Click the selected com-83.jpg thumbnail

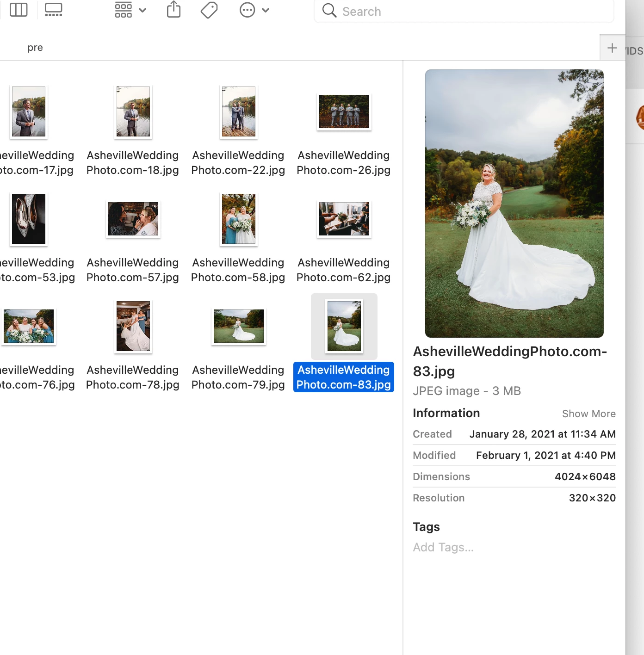pos(344,326)
